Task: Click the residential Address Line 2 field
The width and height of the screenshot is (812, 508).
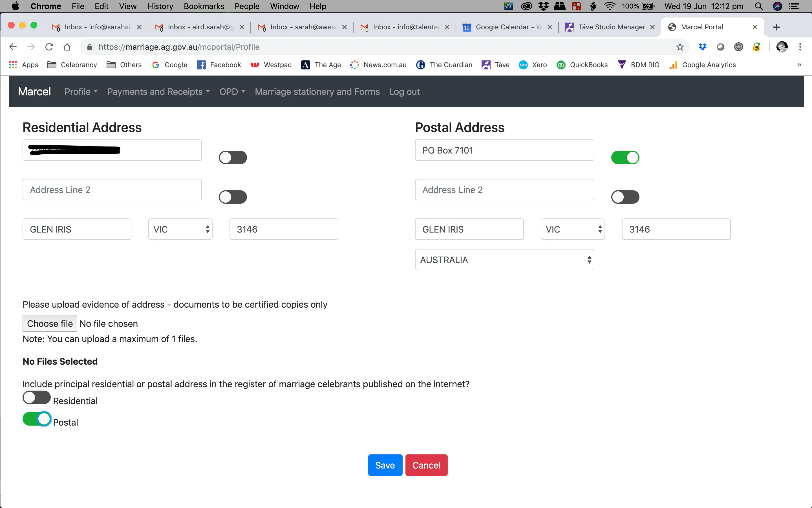Action: pyautogui.click(x=112, y=190)
